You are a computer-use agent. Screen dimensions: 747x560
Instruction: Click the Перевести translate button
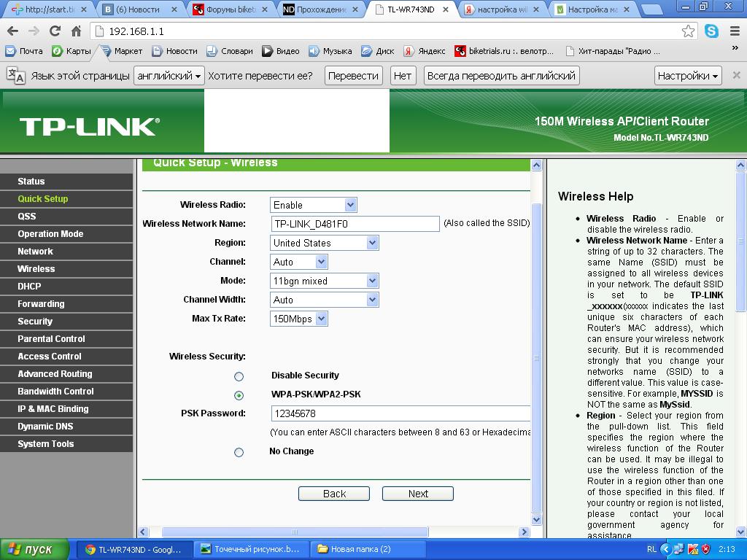(353, 75)
